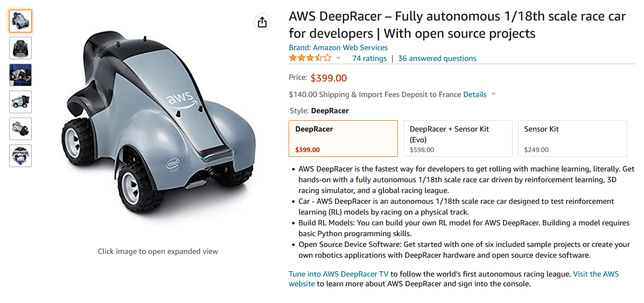Select the first angled car thumbnail
This screenshot has width=644, height=303.
[x=20, y=21]
